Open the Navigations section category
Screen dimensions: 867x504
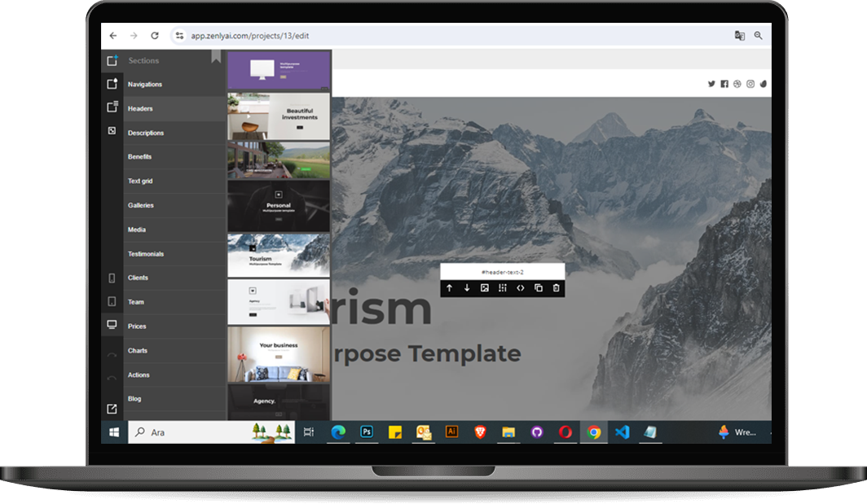pyautogui.click(x=174, y=84)
